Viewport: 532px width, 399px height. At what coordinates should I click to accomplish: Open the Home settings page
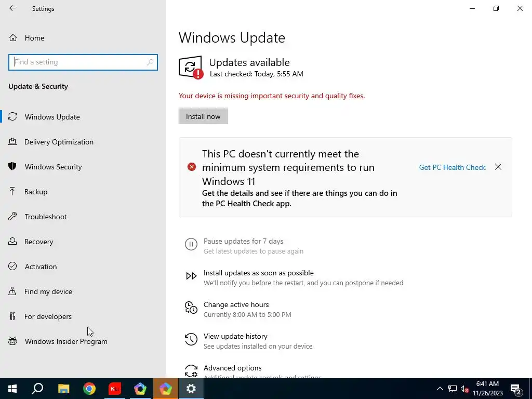click(x=34, y=38)
